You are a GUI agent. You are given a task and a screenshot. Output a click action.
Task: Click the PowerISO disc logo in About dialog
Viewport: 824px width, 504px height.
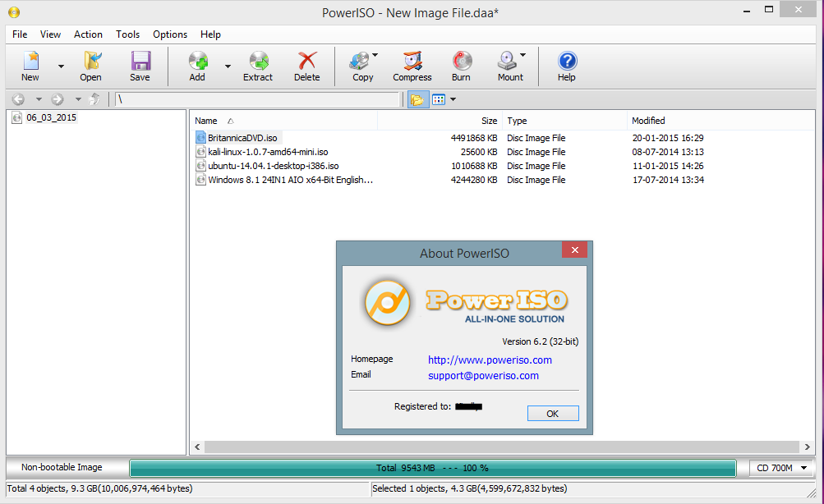388,302
